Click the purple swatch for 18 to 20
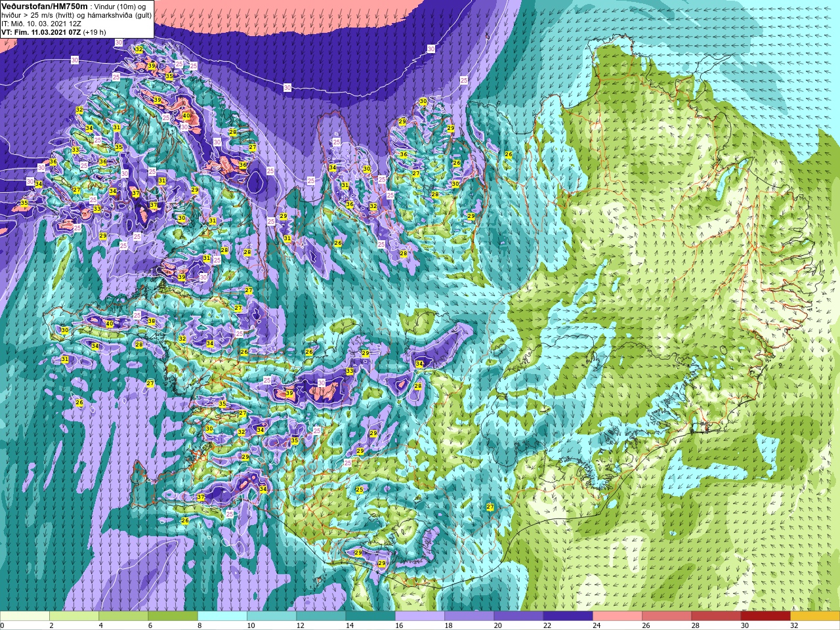Screen dimensions: 840x630 tap(469, 616)
